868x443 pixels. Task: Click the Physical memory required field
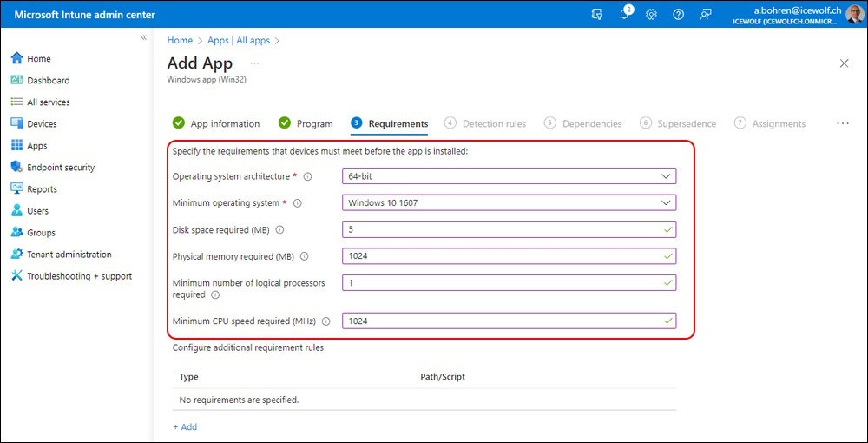[x=510, y=256]
